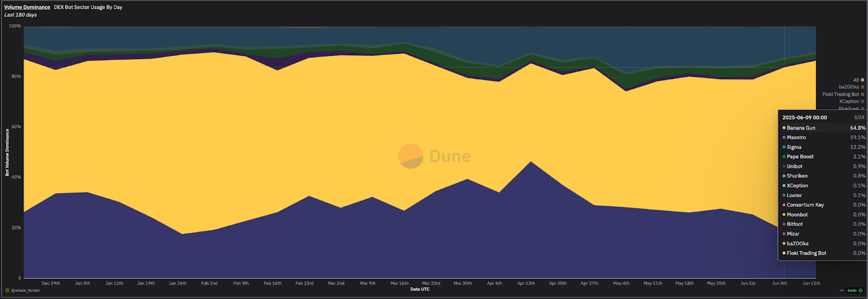Click the Banana Gun row in the tooltip
The width and height of the screenshot is (868, 299).
(x=824, y=128)
